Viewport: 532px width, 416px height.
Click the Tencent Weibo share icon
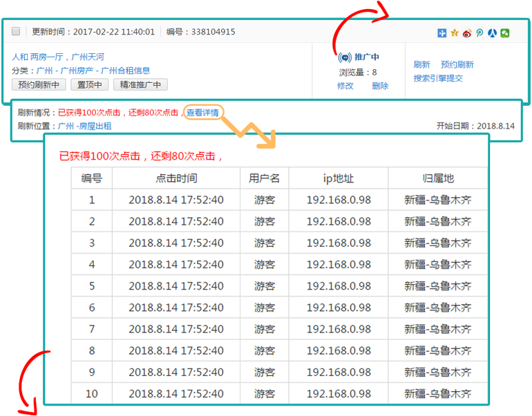[479, 32]
